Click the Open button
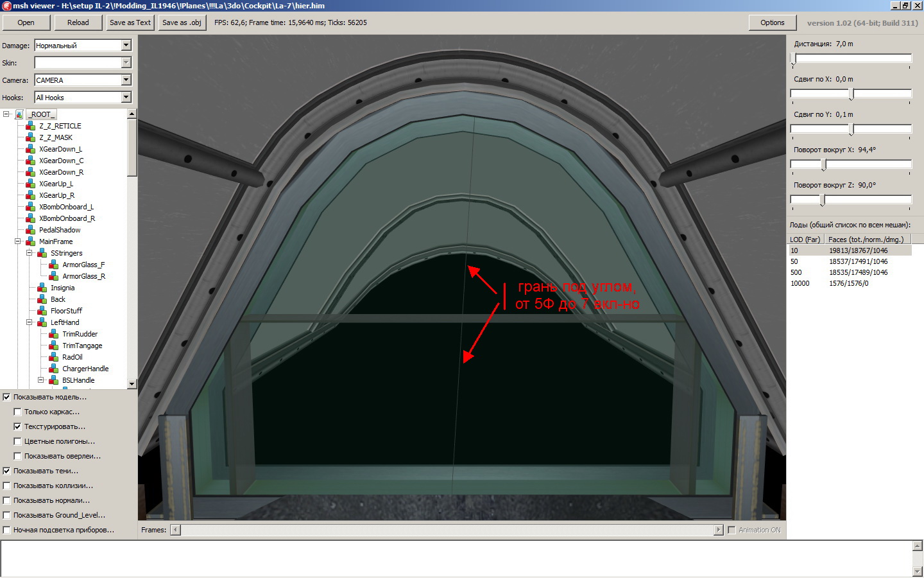The height and width of the screenshot is (578, 924). pyautogui.click(x=26, y=22)
